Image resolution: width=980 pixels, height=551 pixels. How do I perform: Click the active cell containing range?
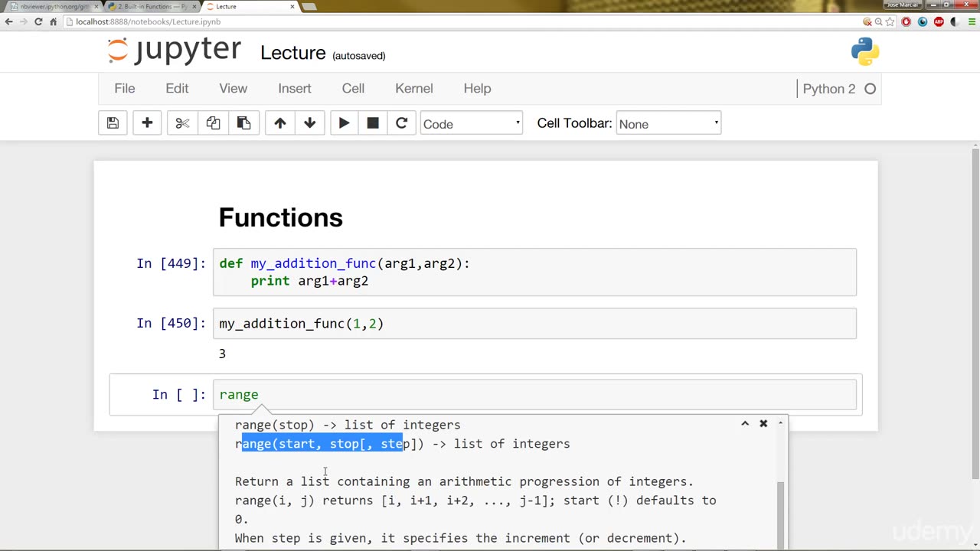coord(534,395)
